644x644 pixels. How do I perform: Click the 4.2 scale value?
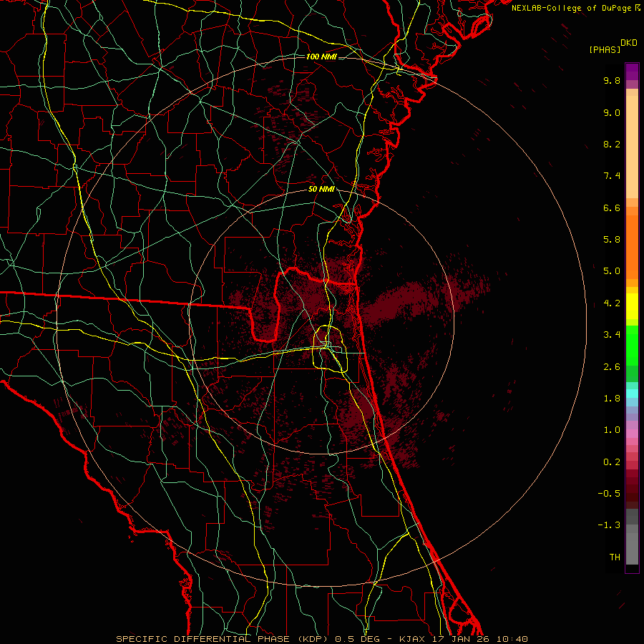click(612, 303)
